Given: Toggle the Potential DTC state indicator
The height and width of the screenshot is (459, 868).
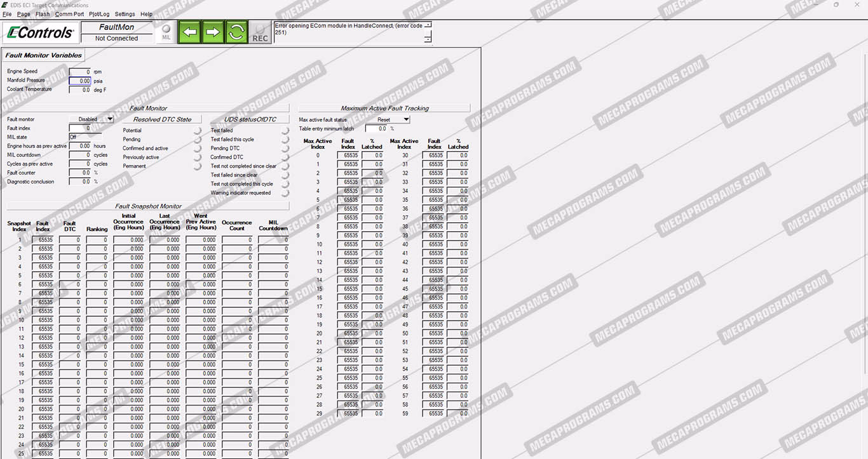Looking at the screenshot, I should (198, 131).
